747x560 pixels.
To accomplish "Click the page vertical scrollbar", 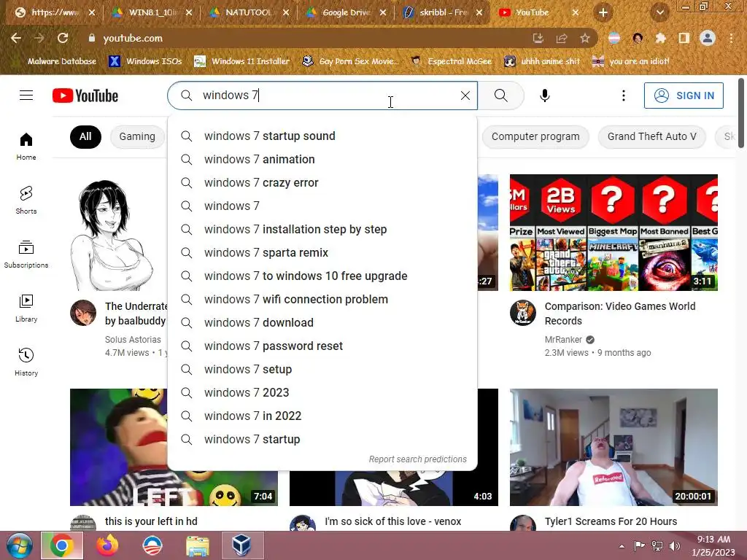I will 741,112.
